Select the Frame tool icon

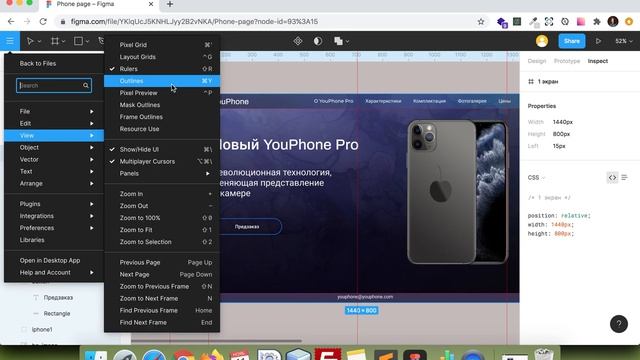54,41
